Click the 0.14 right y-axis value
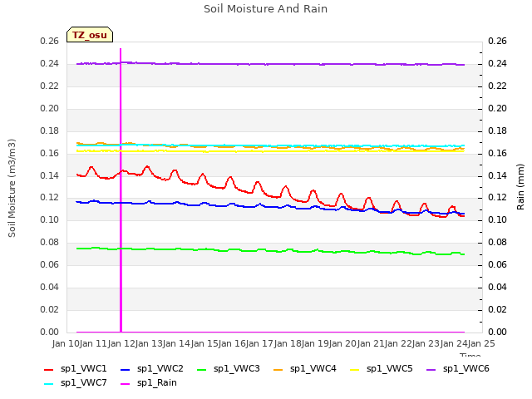The height and width of the screenshot is (399, 532). 497,175
